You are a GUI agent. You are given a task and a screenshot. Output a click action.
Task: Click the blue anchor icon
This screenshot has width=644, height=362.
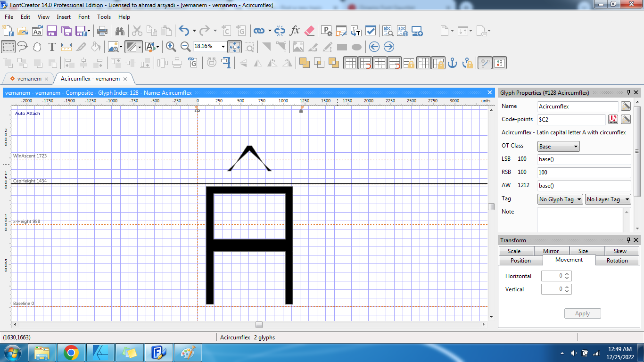[x=453, y=63]
